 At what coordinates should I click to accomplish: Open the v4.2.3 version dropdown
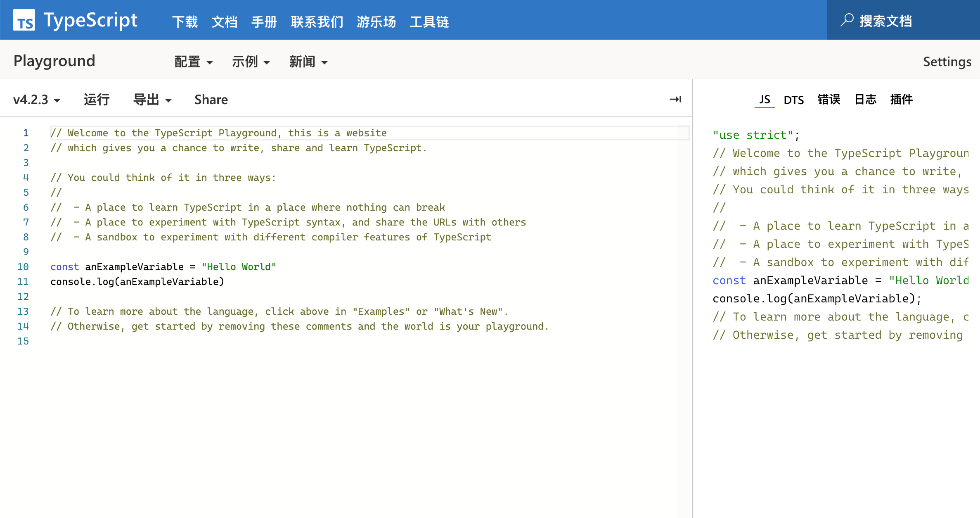click(36, 100)
